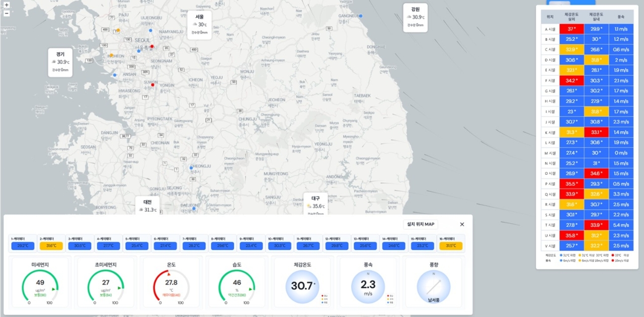Click the 경기 weather card
The width and height of the screenshot is (644, 317).
[x=60, y=62]
